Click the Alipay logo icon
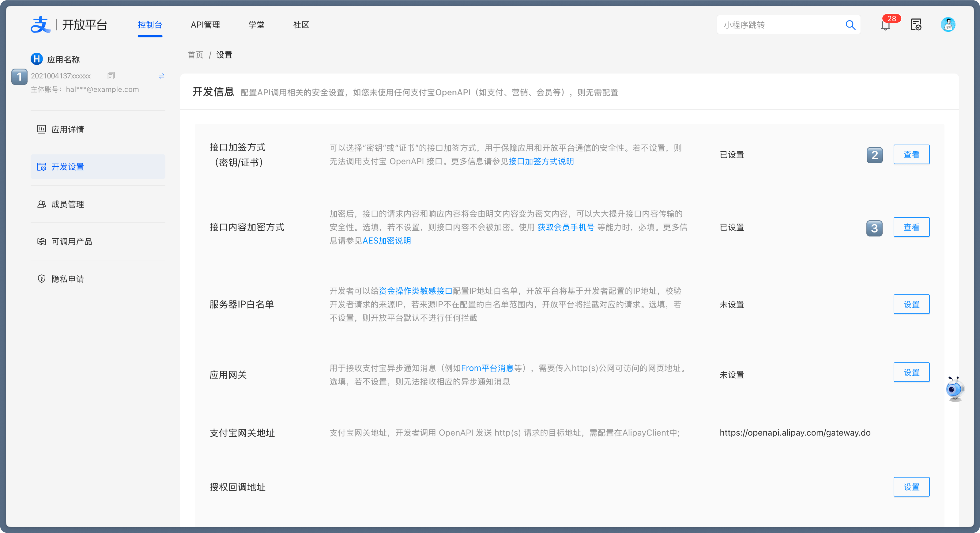This screenshot has height=533, width=980. pos(40,25)
